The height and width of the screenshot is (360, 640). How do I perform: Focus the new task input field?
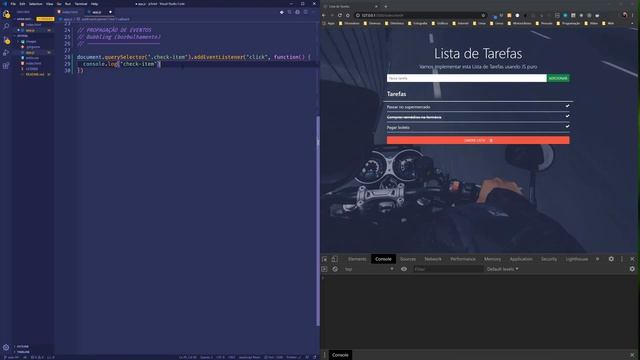[467, 78]
